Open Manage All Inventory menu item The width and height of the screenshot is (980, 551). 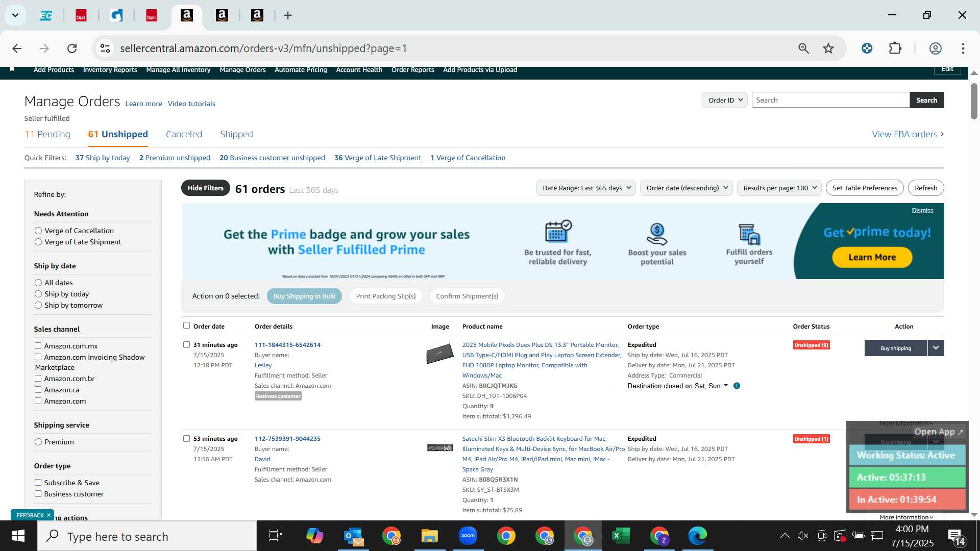coord(178,70)
